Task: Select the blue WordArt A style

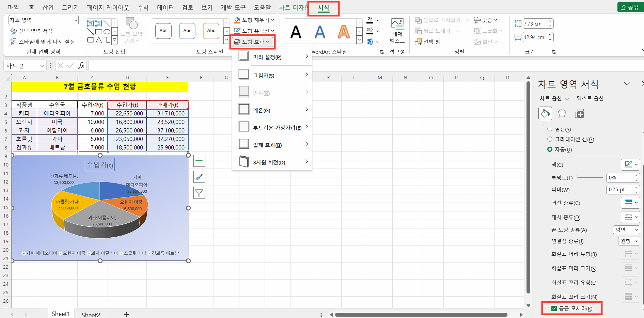Action: tap(320, 32)
